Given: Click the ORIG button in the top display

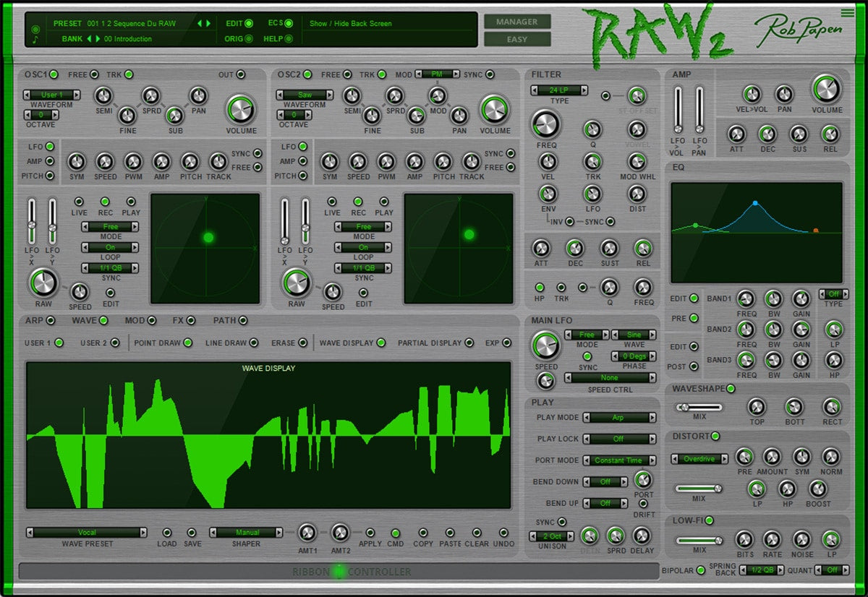Looking at the screenshot, I should 248,39.
